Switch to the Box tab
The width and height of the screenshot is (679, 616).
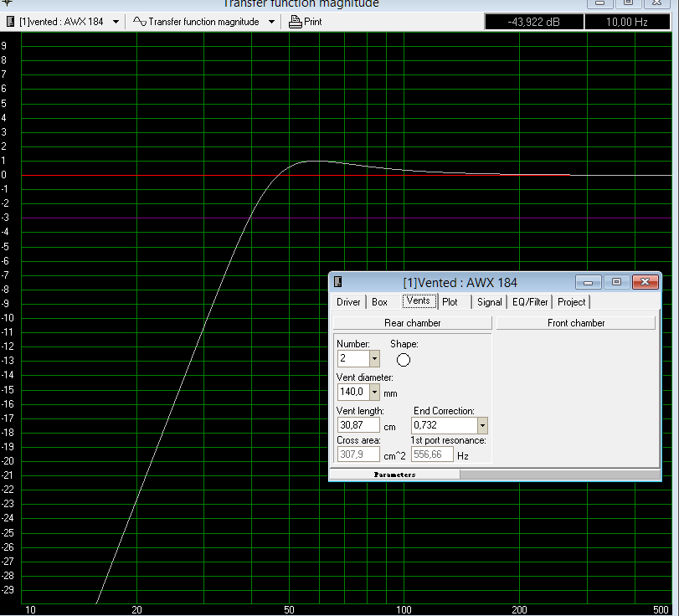[x=380, y=302]
